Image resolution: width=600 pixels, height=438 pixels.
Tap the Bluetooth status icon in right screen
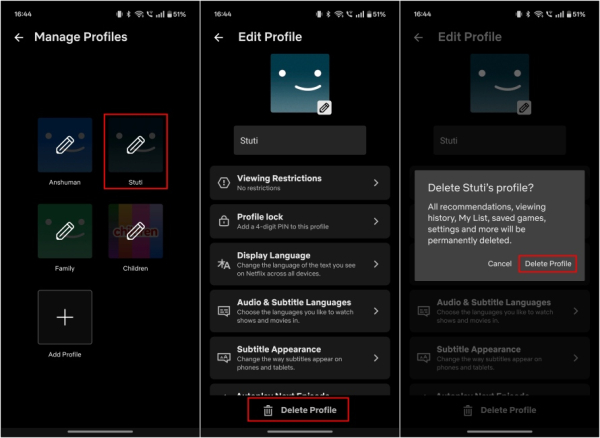528,14
